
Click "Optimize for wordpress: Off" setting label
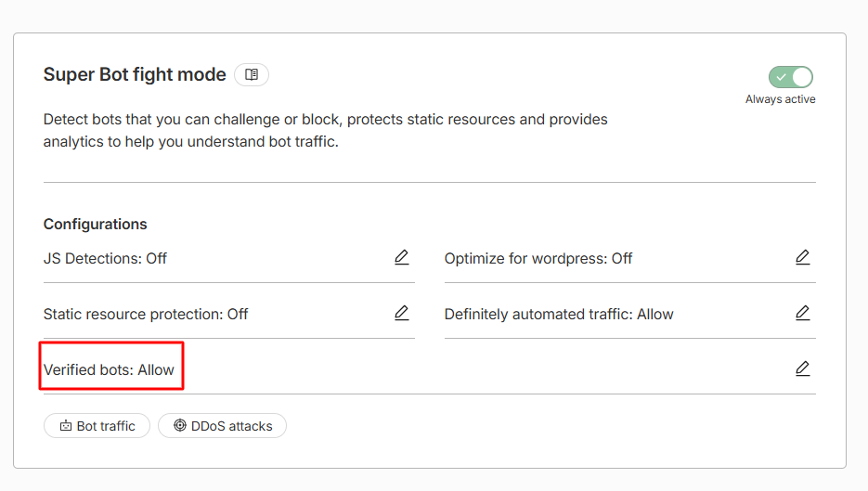[x=538, y=259]
